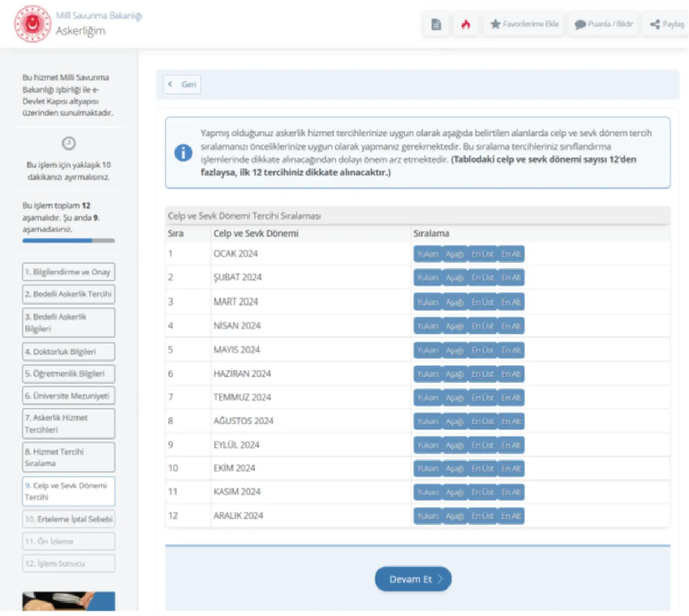Click the document icon in top toolbar
689x616 pixels.
(x=436, y=24)
